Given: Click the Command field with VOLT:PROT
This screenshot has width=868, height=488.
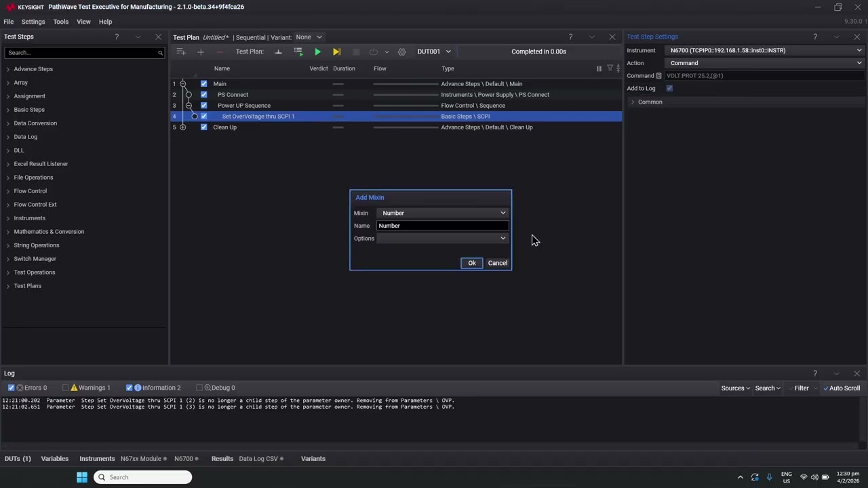Looking at the screenshot, I should [x=764, y=76].
